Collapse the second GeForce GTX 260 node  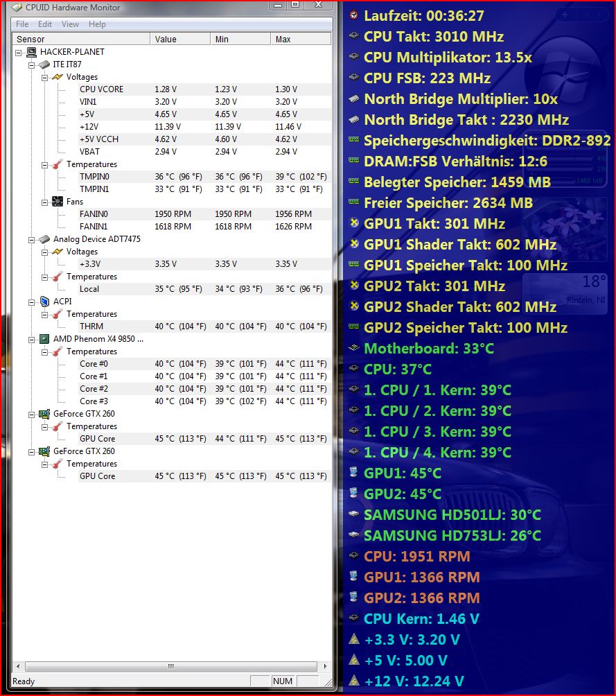click(31, 452)
